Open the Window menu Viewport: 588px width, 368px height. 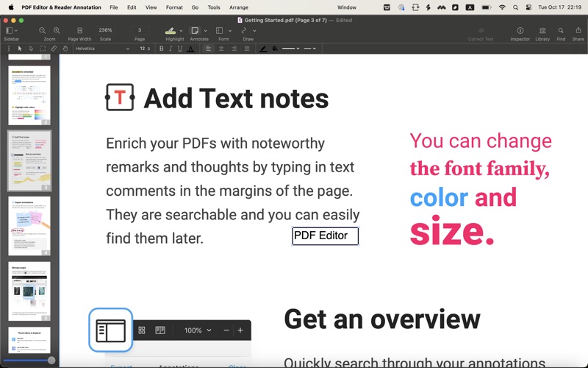(x=347, y=7)
